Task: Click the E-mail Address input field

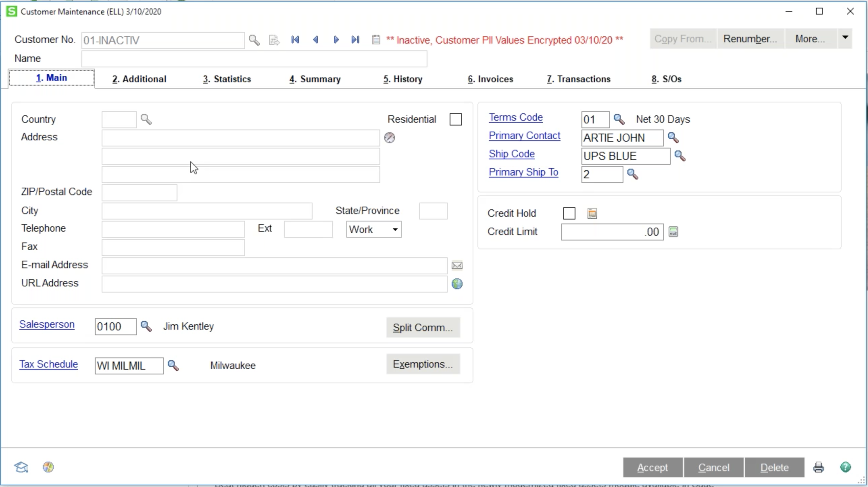Action: [x=274, y=266]
